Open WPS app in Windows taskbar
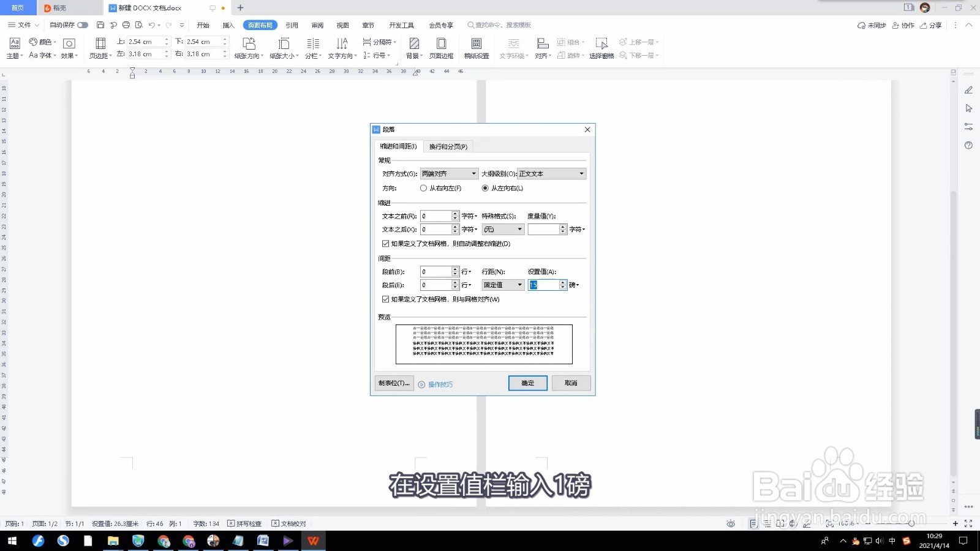The image size is (980, 551). coord(313,541)
